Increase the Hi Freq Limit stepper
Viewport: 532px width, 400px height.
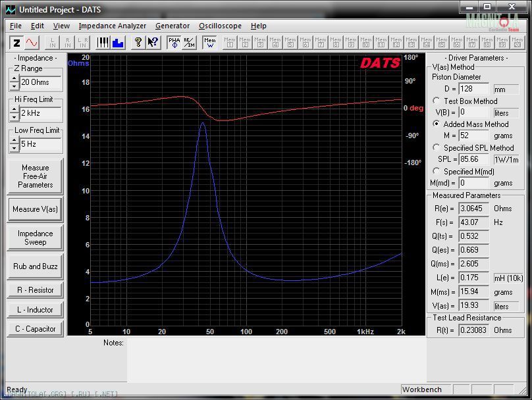tap(14, 109)
